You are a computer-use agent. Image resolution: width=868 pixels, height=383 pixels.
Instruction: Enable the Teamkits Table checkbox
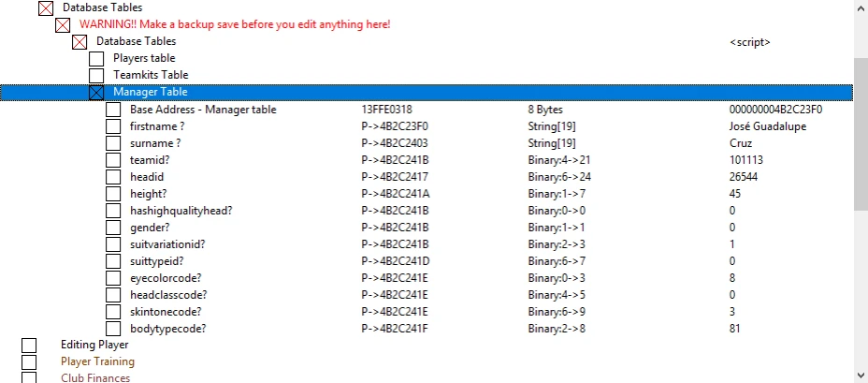click(x=96, y=75)
